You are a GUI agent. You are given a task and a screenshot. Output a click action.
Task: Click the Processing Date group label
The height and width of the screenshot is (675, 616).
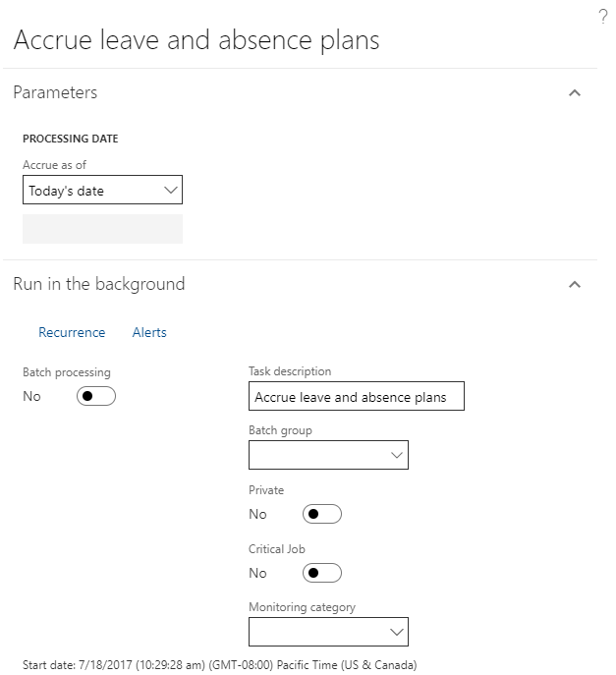(x=70, y=139)
